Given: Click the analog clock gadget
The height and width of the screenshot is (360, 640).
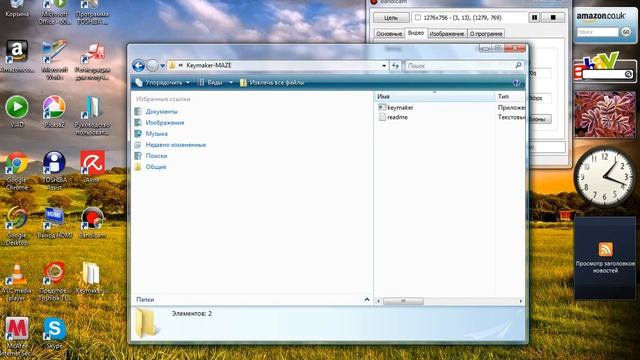Looking at the screenshot, I should pyautogui.click(x=604, y=176).
